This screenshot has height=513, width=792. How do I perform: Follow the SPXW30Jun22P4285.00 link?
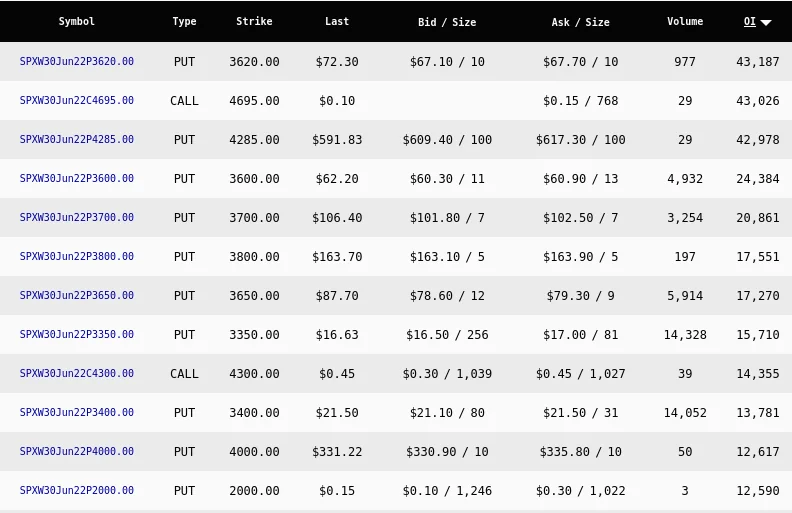point(77,139)
